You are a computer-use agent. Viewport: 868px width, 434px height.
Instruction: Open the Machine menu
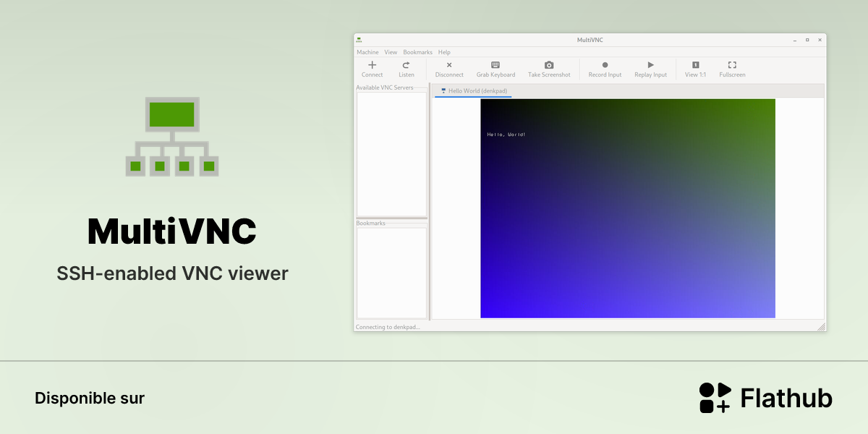click(x=367, y=52)
